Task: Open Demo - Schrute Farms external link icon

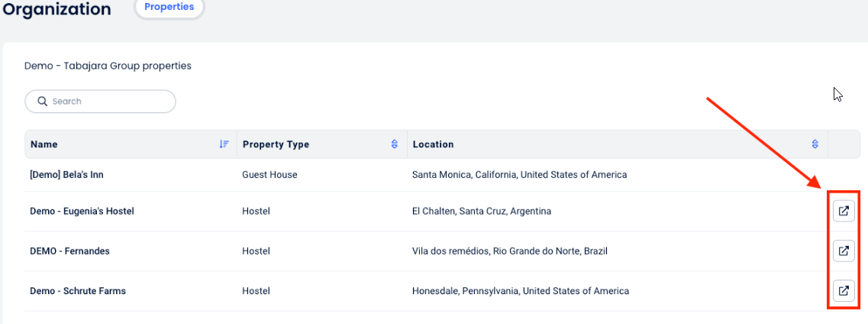Action: click(844, 290)
